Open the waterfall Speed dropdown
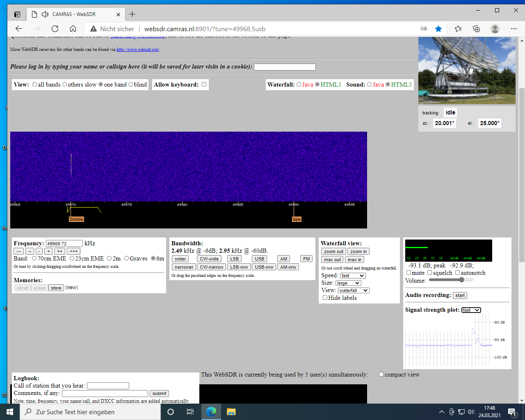The height and width of the screenshot is (420, 525). coord(352,276)
